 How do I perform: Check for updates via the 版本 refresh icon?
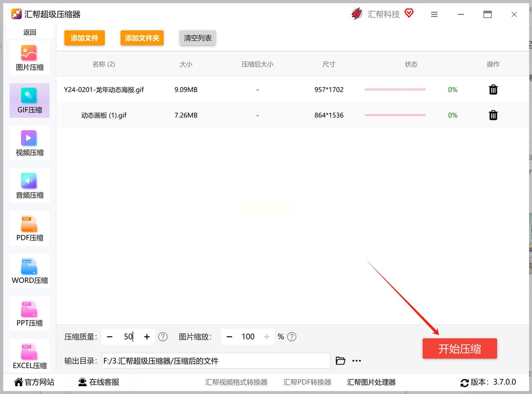click(x=465, y=382)
